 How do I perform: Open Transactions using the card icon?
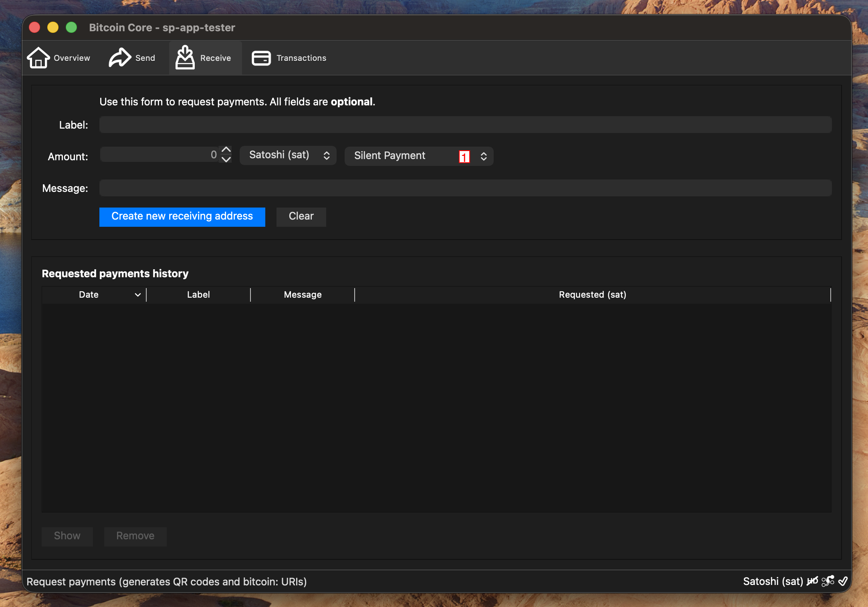[x=261, y=58]
